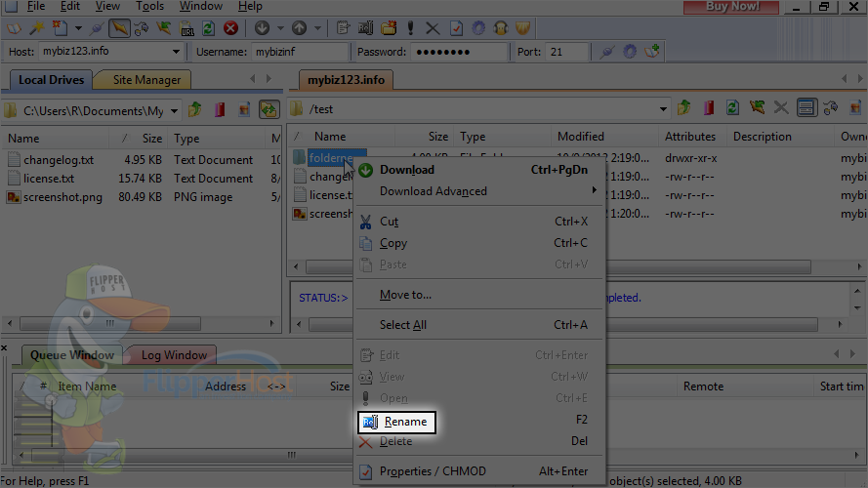Switch to the Site Manager tab
The image size is (868, 488).
(146, 80)
